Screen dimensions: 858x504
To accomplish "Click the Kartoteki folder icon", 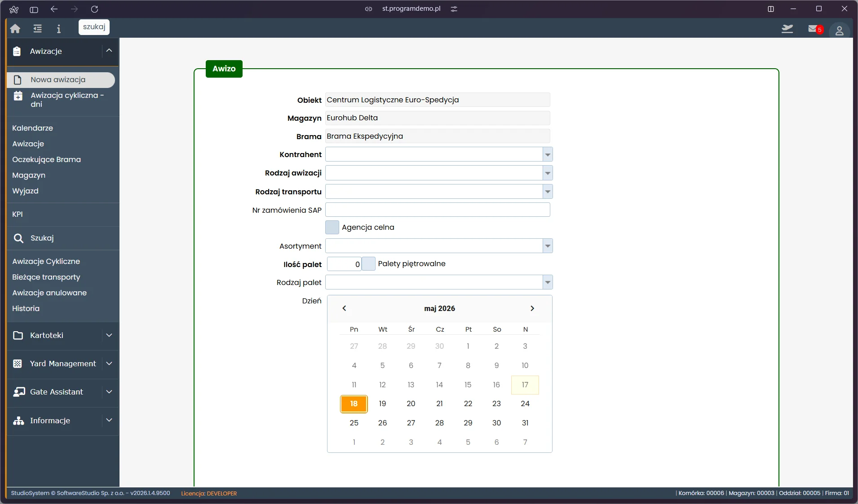I will pyautogui.click(x=18, y=335).
